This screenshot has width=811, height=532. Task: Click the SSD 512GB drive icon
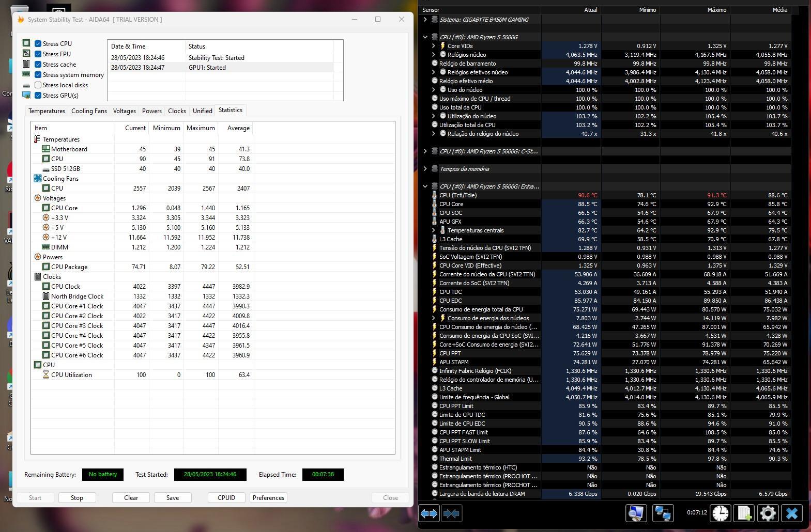(46, 169)
